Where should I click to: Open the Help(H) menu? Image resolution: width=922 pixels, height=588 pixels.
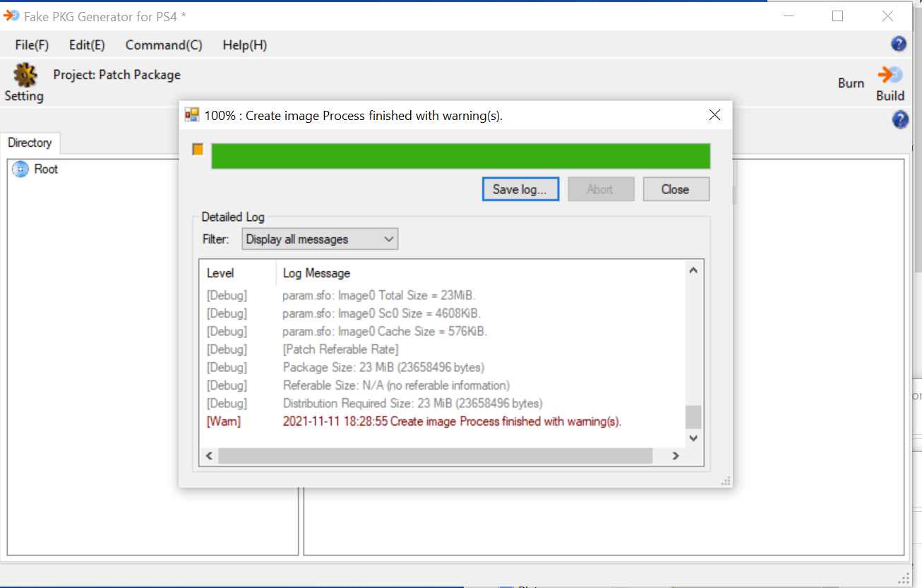245,45
